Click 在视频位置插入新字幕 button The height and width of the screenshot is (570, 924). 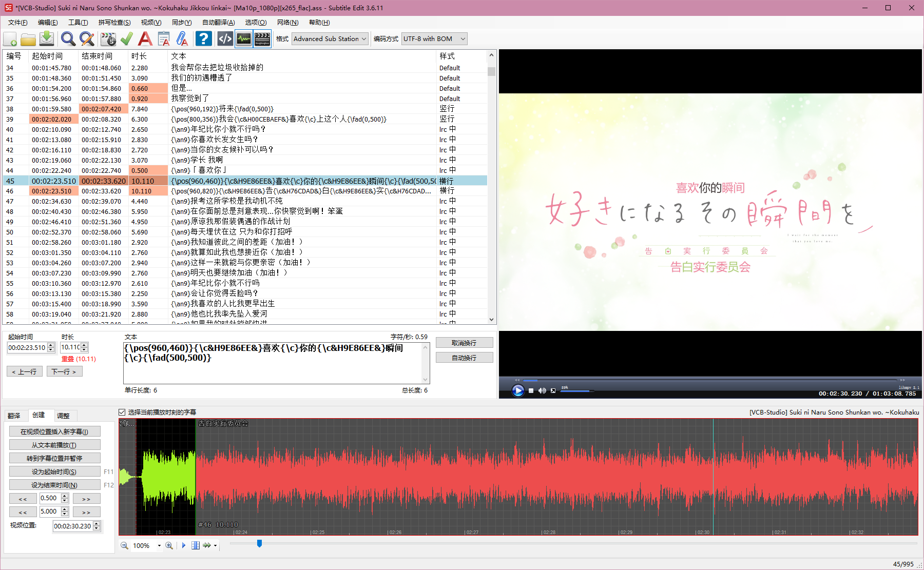54,431
